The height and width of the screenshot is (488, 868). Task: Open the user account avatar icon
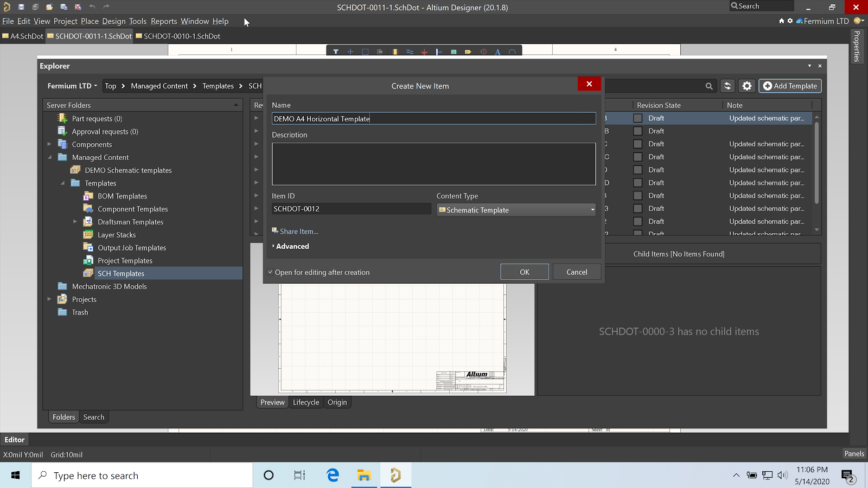click(x=858, y=21)
